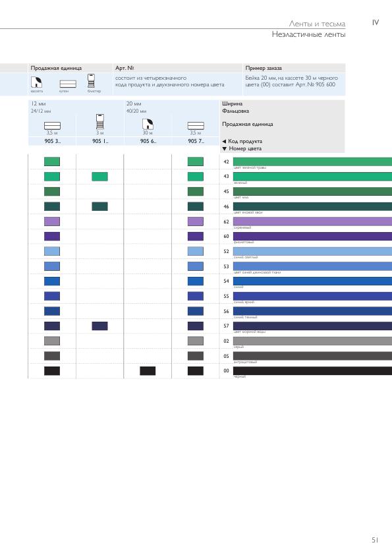The height and width of the screenshot is (555, 392).
Task: Click the violet ribbon sample number 60
Action: [312, 236]
